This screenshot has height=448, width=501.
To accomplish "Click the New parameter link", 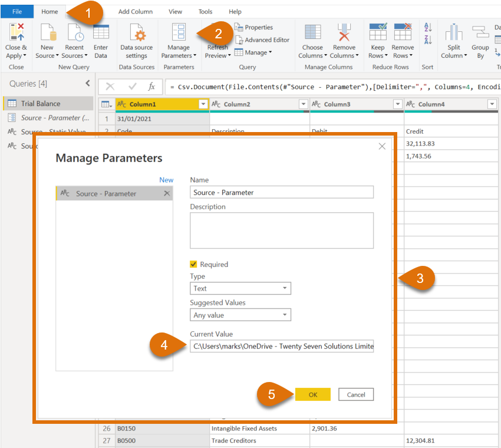I will (x=166, y=179).
